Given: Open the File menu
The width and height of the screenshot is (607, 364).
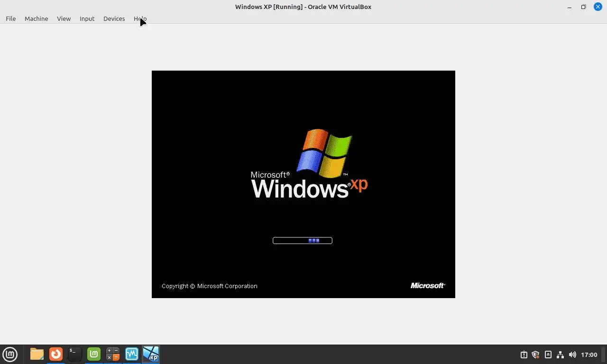Looking at the screenshot, I should coord(10,18).
